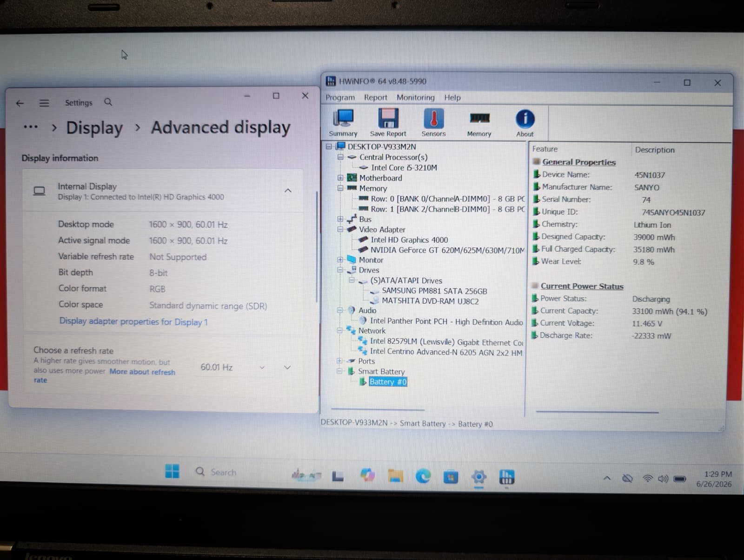Click the Settings back arrow
The width and height of the screenshot is (744, 560).
pyautogui.click(x=20, y=103)
